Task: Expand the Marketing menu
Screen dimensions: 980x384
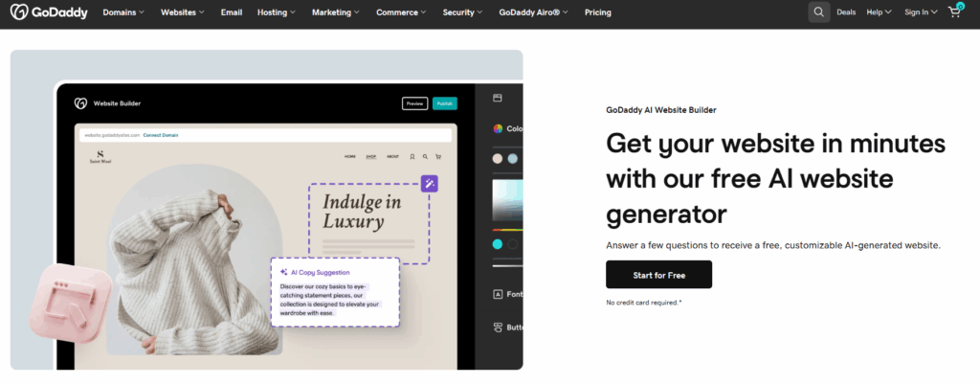Action: tap(336, 11)
